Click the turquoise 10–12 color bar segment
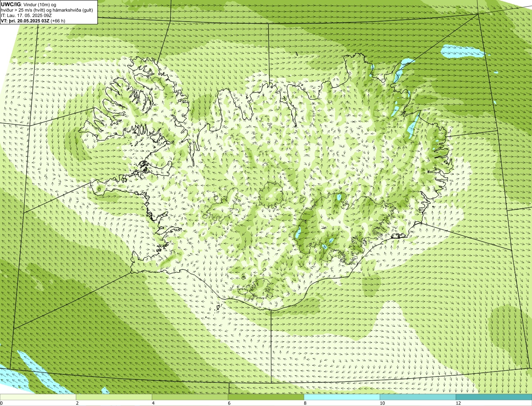 [x=418, y=397]
